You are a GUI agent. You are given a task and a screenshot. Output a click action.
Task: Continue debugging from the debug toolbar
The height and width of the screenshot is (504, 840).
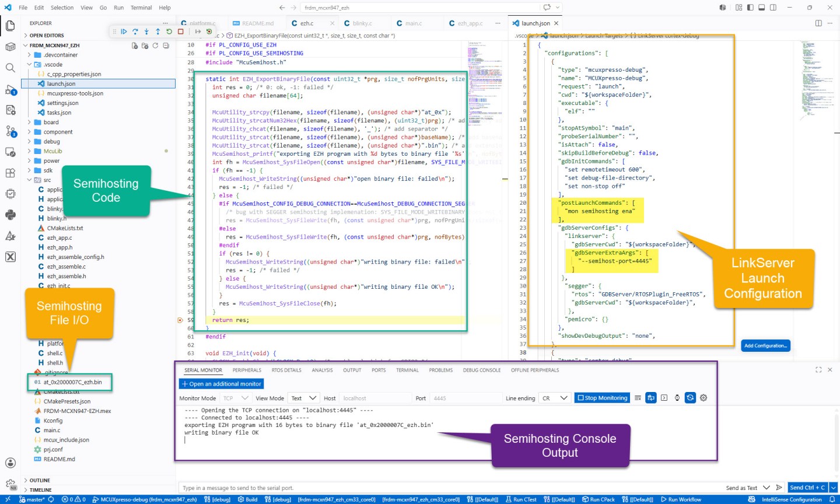pos(124,32)
